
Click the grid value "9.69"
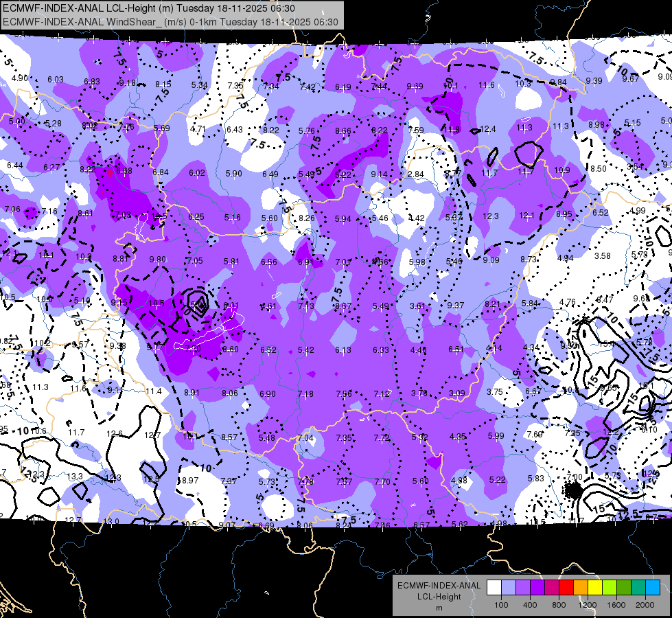point(415,87)
